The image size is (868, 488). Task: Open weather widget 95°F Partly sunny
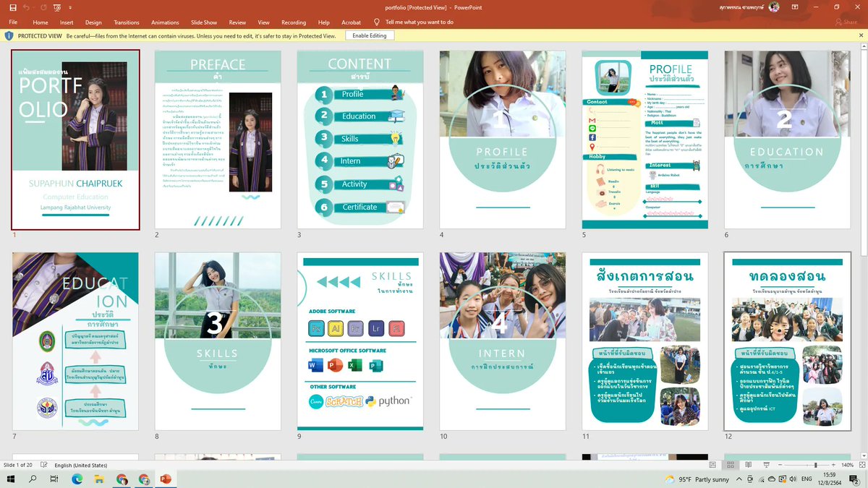tap(697, 479)
